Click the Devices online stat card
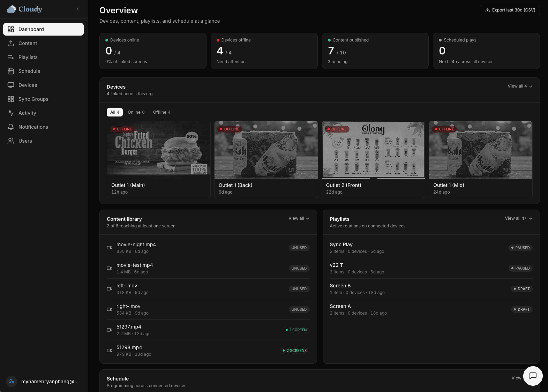This screenshot has height=392, width=548. pos(153,51)
